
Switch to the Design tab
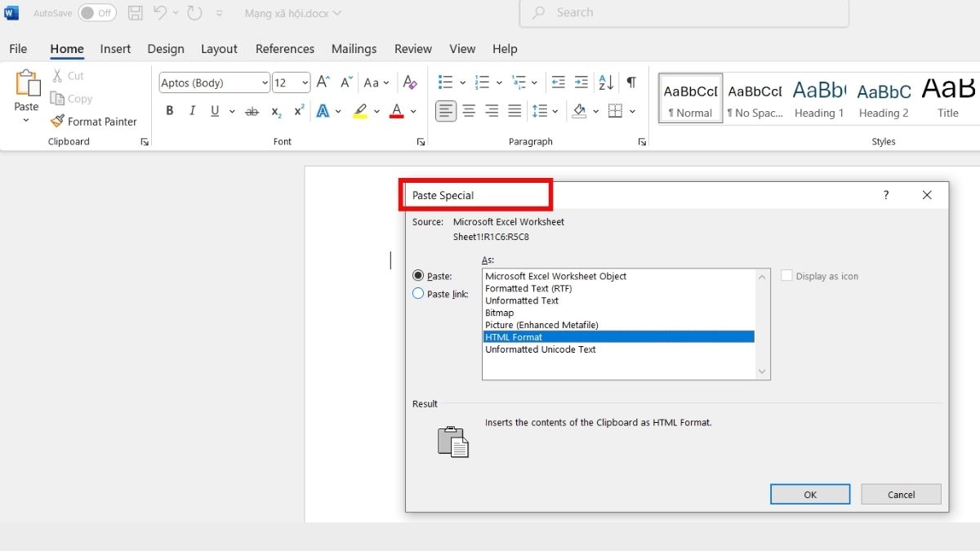tap(166, 49)
